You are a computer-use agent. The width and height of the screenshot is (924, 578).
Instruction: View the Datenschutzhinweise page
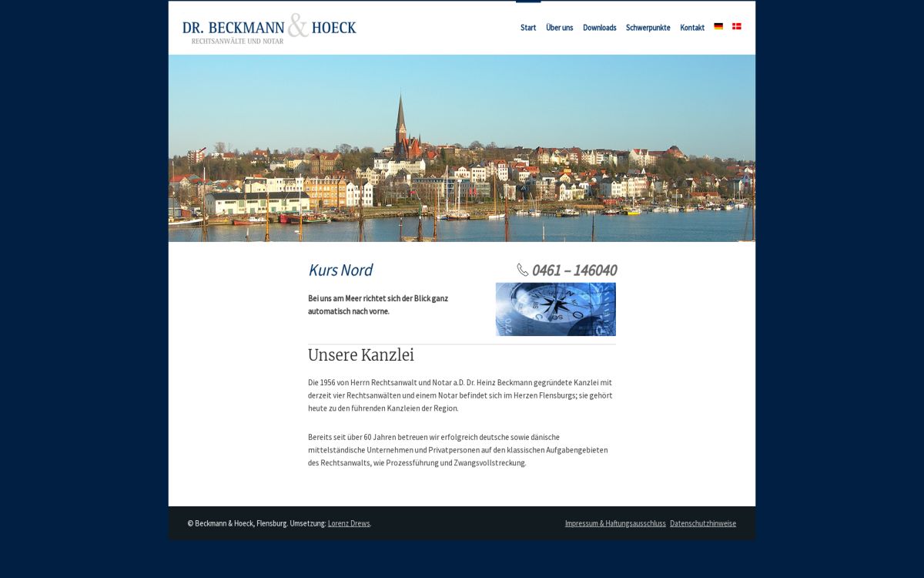click(x=702, y=523)
